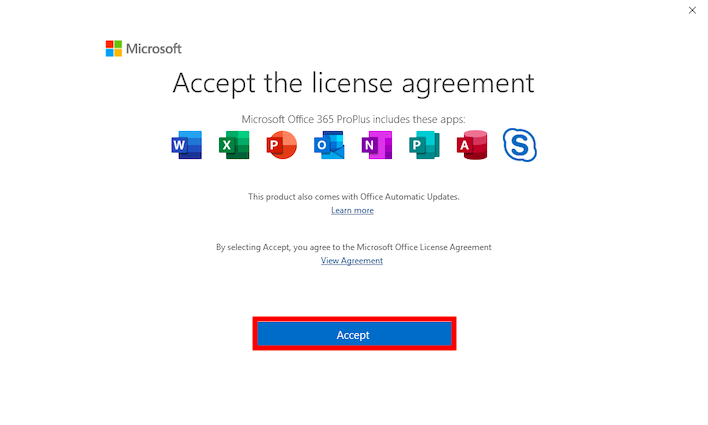Select the PowerPoint app icon
The image size is (708, 425).
[281, 145]
